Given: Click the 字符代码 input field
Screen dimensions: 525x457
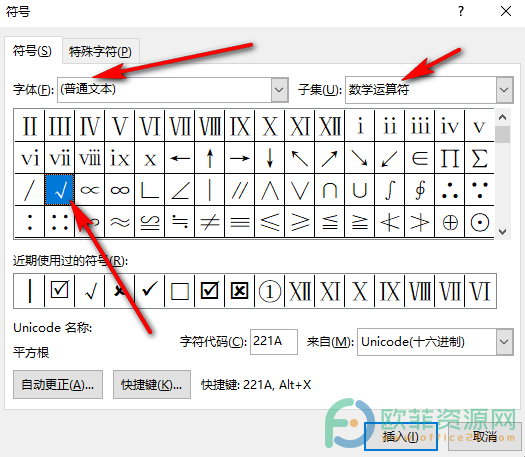Looking at the screenshot, I should coord(274,341).
